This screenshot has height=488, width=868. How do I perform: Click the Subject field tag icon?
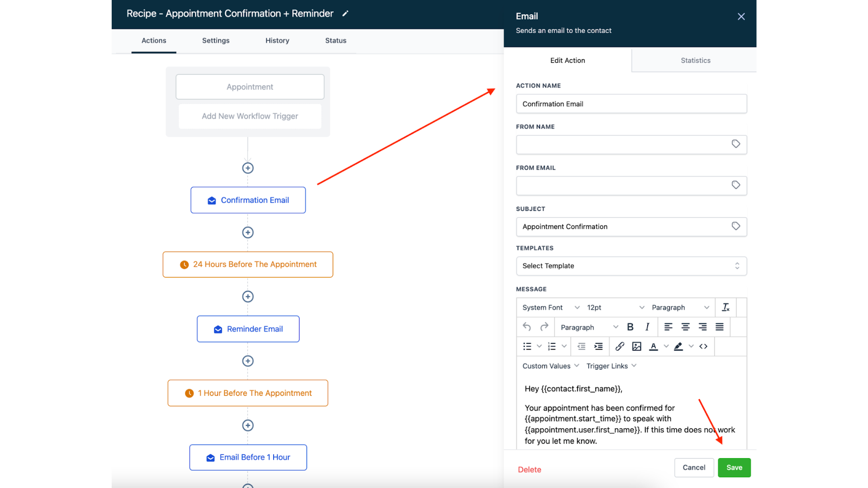click(x=735, y=226)
